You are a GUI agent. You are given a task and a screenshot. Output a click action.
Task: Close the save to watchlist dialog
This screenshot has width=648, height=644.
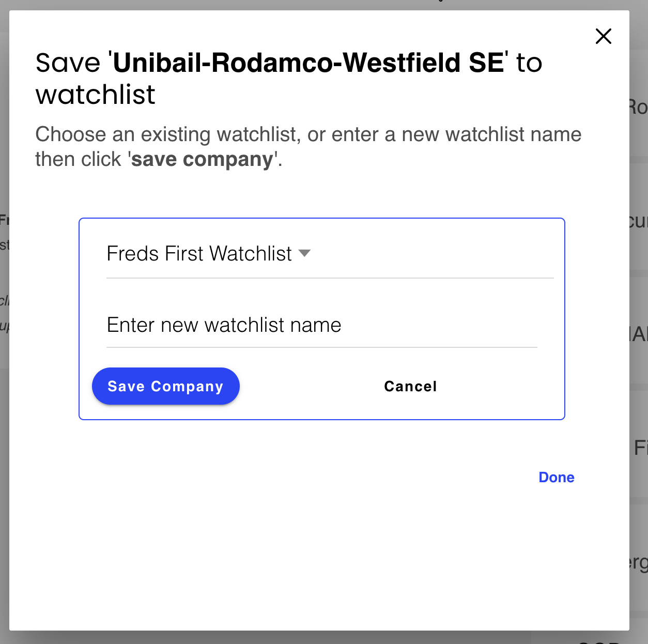603,36
